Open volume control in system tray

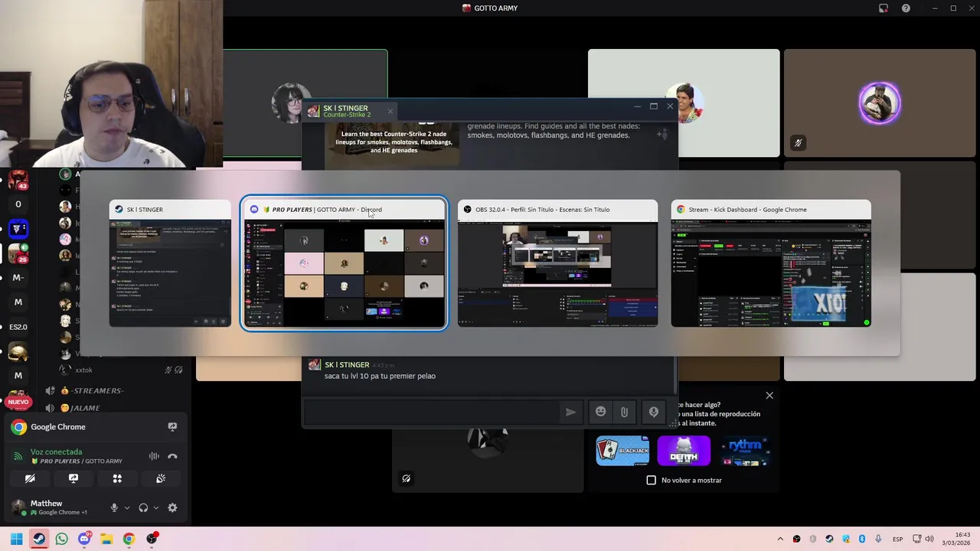click(929, 539)
